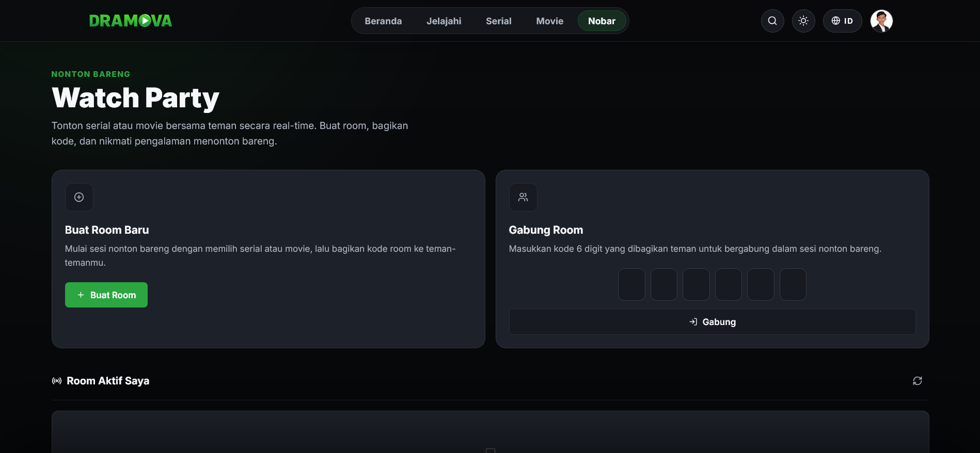
Task: Click the Watch Party heading
Action: click(x=136, y=98)
